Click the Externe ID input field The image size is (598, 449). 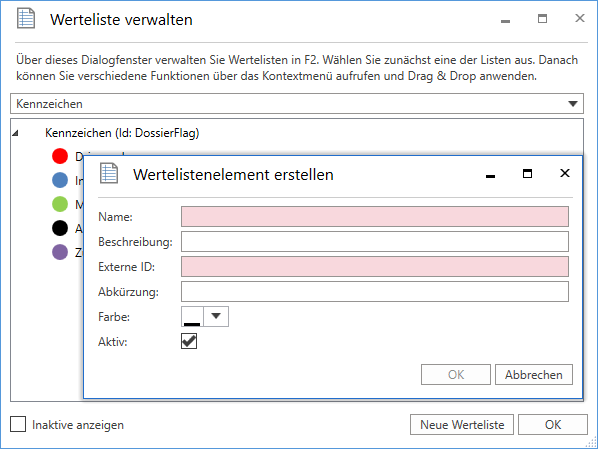click(x=375, y=267)
